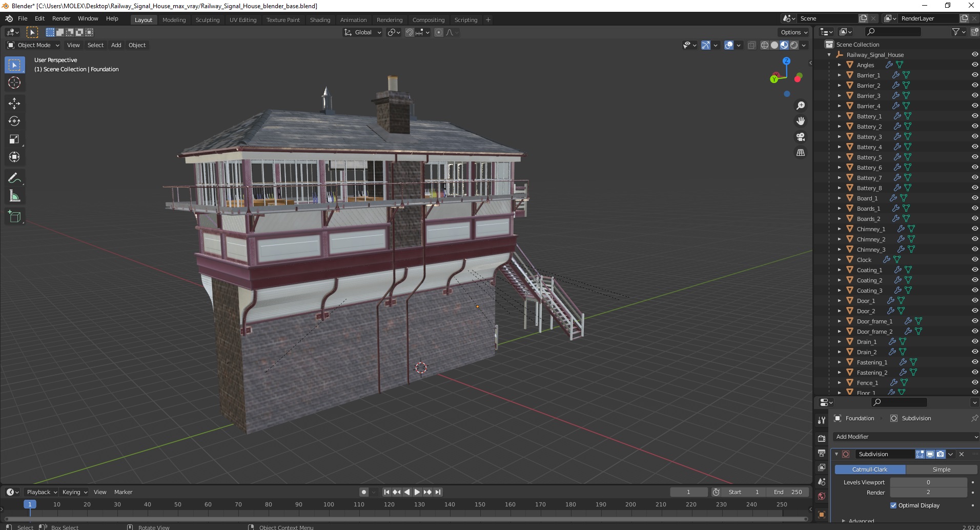Click the pan view hand icon
Image resolution: width=980 pixels, height=530 pixels.
click(x=800, y=121)
